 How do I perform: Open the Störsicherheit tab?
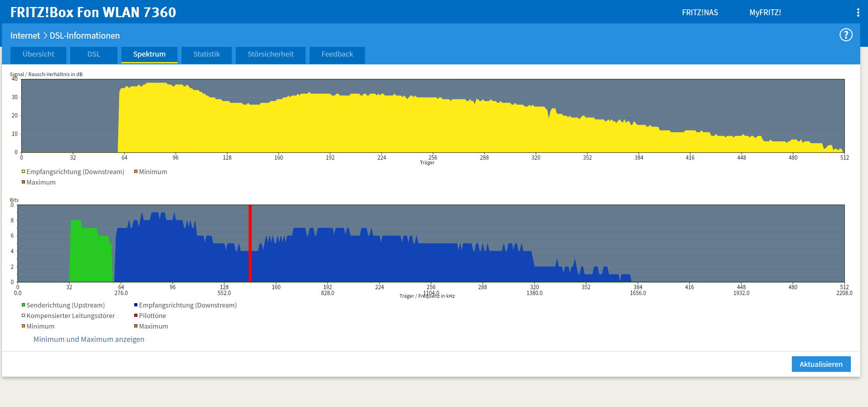[x=270, y=55]
